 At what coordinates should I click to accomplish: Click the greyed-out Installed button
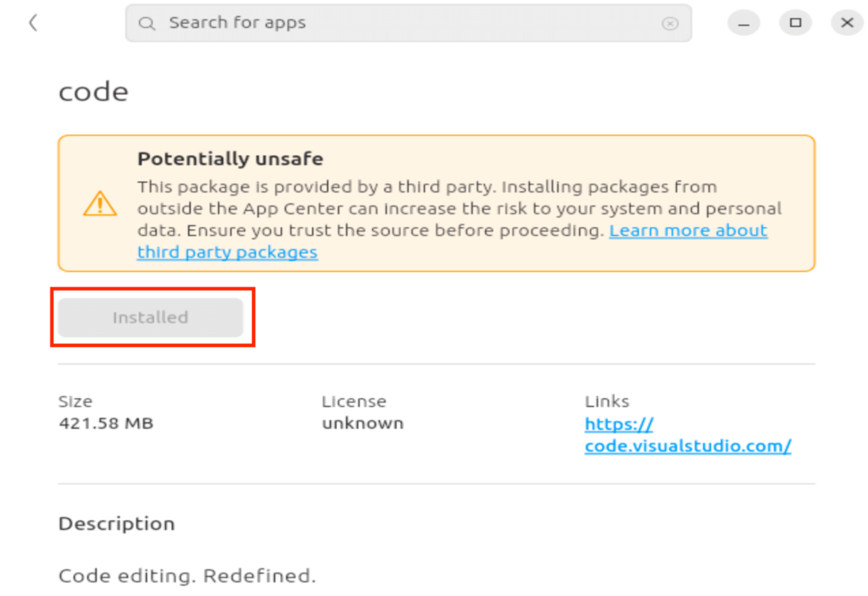point(151,317)
